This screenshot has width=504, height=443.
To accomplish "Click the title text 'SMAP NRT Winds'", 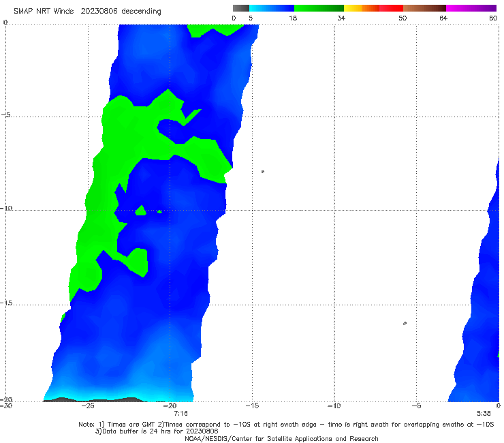I will tap(44, 11).
